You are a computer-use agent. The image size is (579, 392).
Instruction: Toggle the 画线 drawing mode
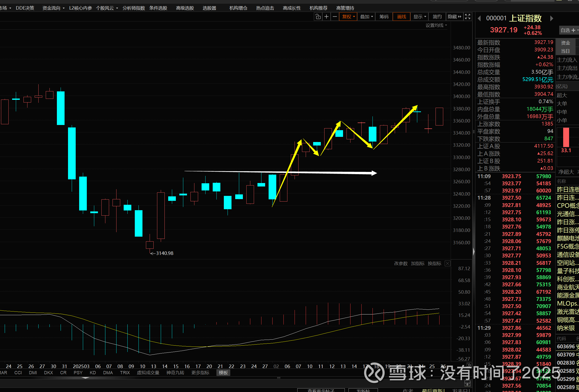(401, 17)
